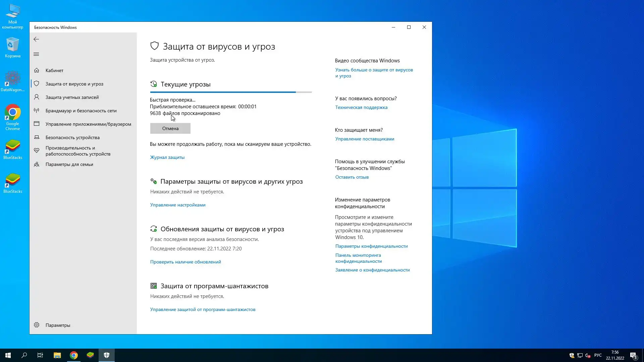This screenshot has width=644, height=362.
Task: Open Google Chrome from the taskbar
Action: coord(73,355)
